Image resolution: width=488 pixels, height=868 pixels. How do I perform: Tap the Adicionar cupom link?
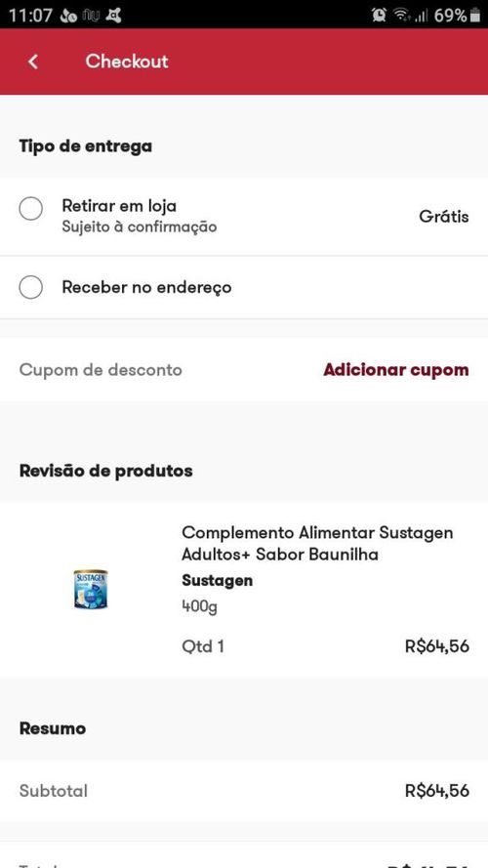click(396, 370)
